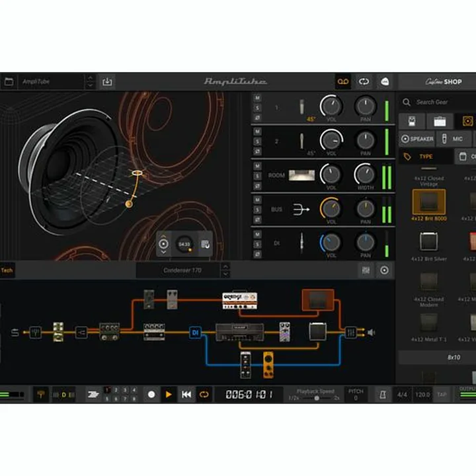The image size is (476, 476).
Task: Solo mic channel 2
Action: coord(257,141)
